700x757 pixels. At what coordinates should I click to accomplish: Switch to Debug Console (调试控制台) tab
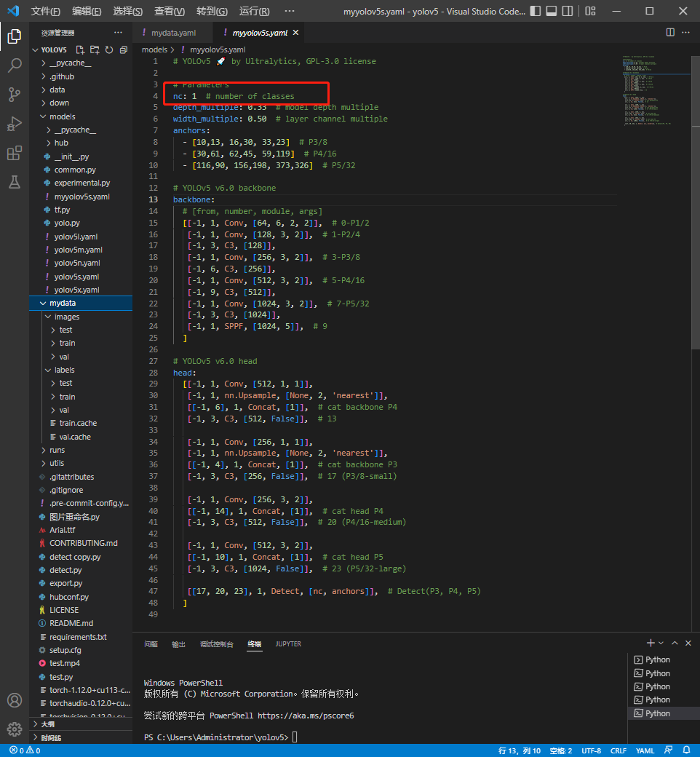pos(217,644)
